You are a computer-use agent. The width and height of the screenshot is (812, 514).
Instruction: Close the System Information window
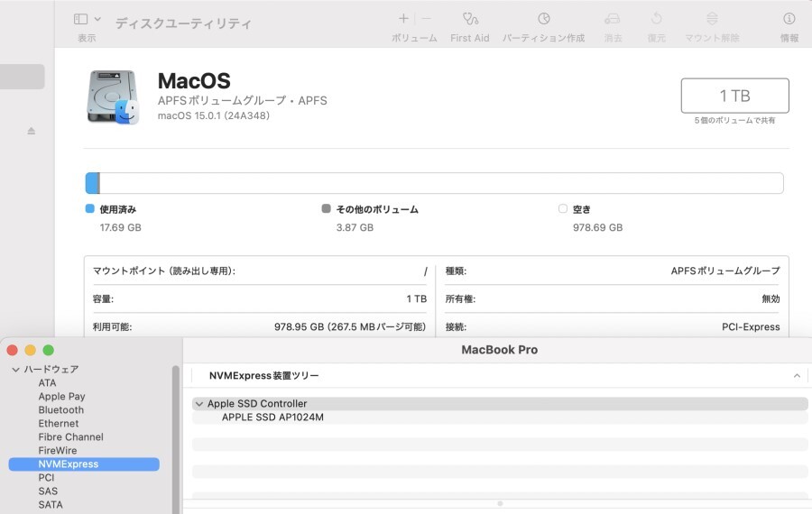tap(13, 351)
